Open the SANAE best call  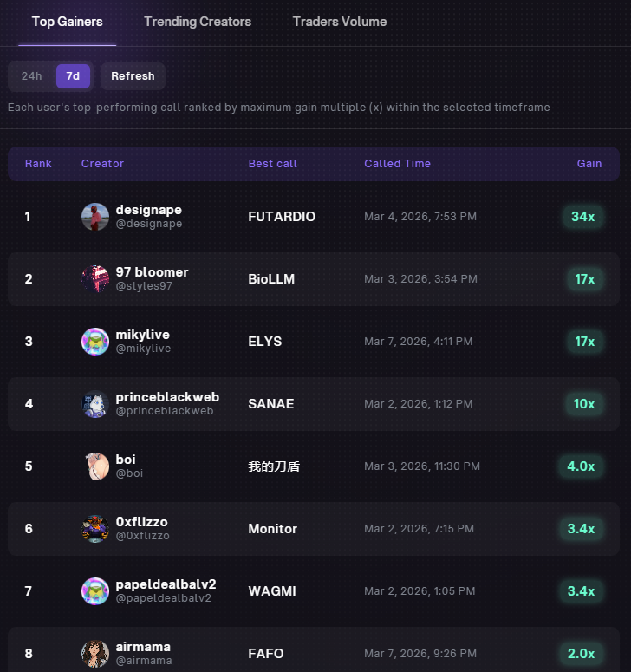(271, 404)
